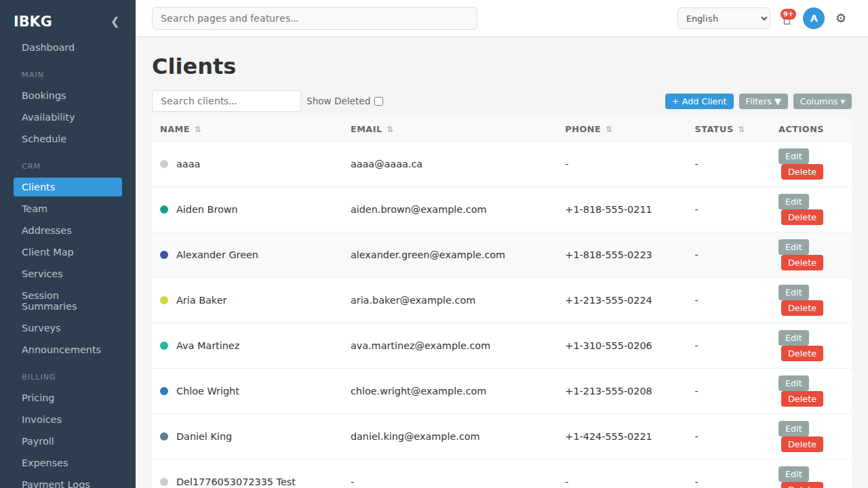Collapse the sidebar with the chevron
868x488 pixels.
[115, 22]
